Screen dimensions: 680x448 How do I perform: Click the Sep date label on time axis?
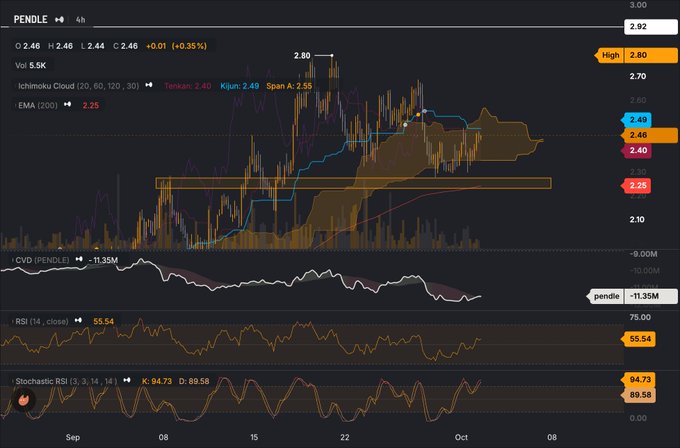pyautogui.click(x=73, y=437)
